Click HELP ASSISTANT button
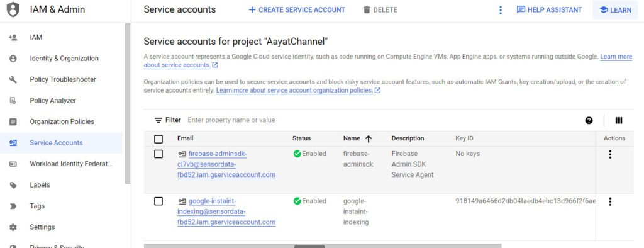Image resolution: width=644 pixels, height=248 pixels. 550,10
